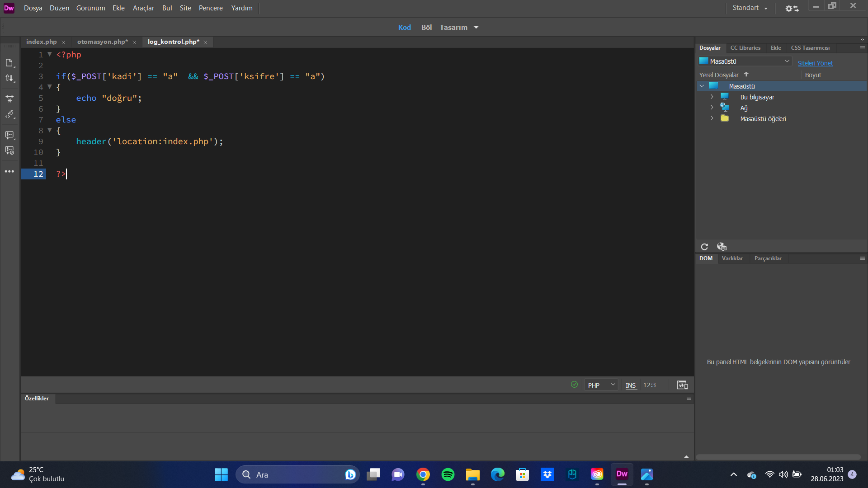Toggle the INS insert mode indicator
Image resolution: width=868 pixels, height=488 pixels.
point(631,385)
